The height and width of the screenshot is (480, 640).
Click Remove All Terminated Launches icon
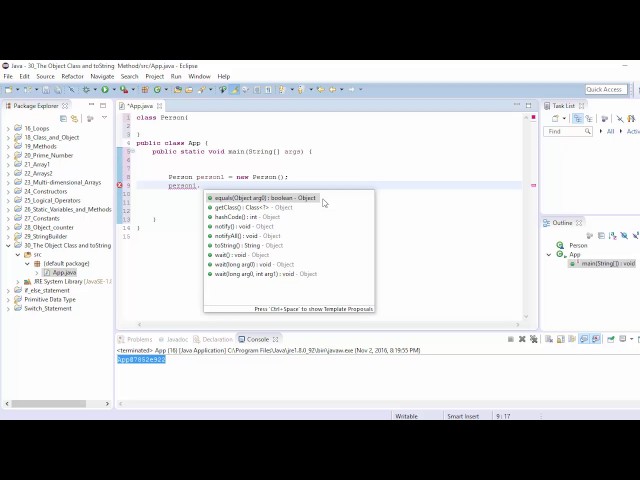pos(533,339)
